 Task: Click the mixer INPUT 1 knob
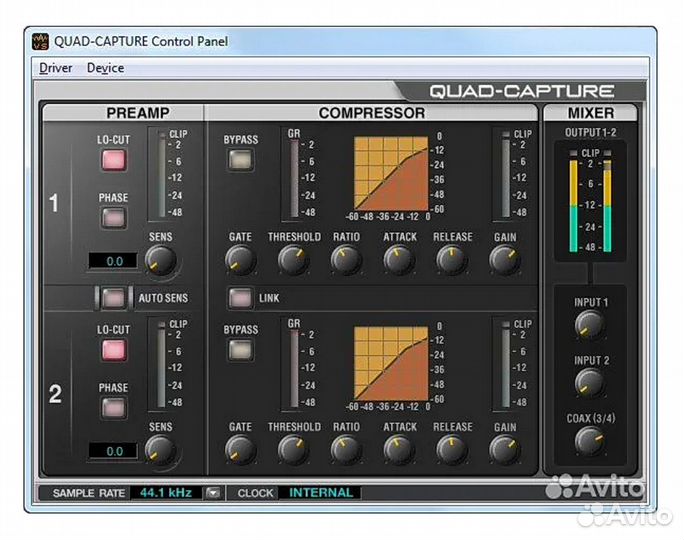coord(590,325)
